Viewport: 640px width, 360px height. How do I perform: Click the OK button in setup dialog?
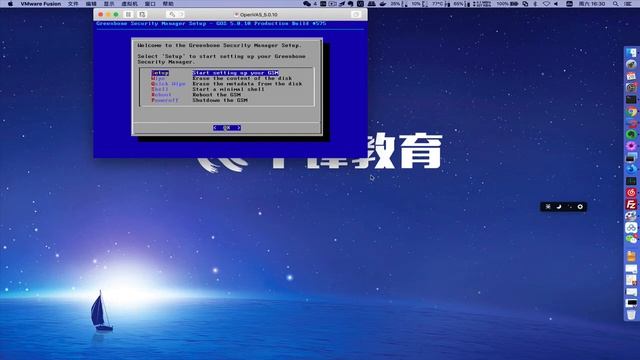227,128
